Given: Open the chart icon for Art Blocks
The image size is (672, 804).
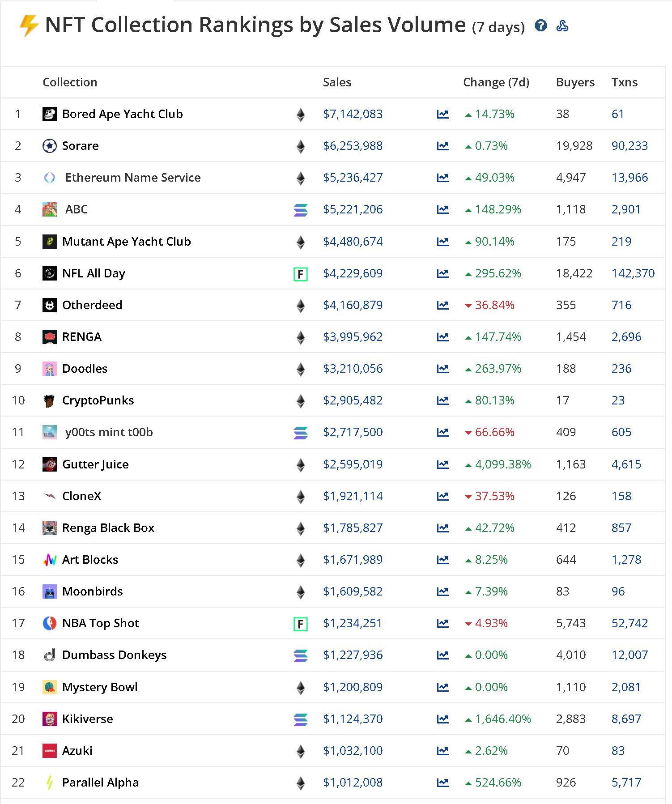Looking at the screenshot, I should click(442, 560).
